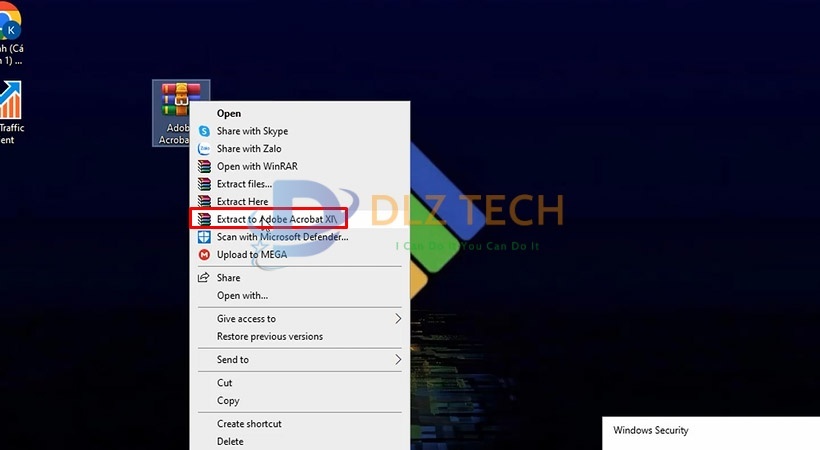Click the Skype icon in context menu
The image size is (820, 450).
point(204,131)
